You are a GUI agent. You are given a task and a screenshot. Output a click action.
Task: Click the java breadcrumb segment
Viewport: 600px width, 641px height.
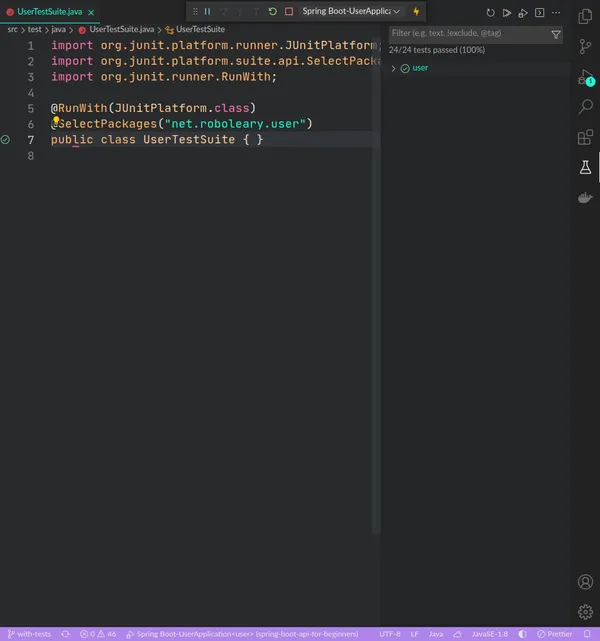tap(58, 29)
